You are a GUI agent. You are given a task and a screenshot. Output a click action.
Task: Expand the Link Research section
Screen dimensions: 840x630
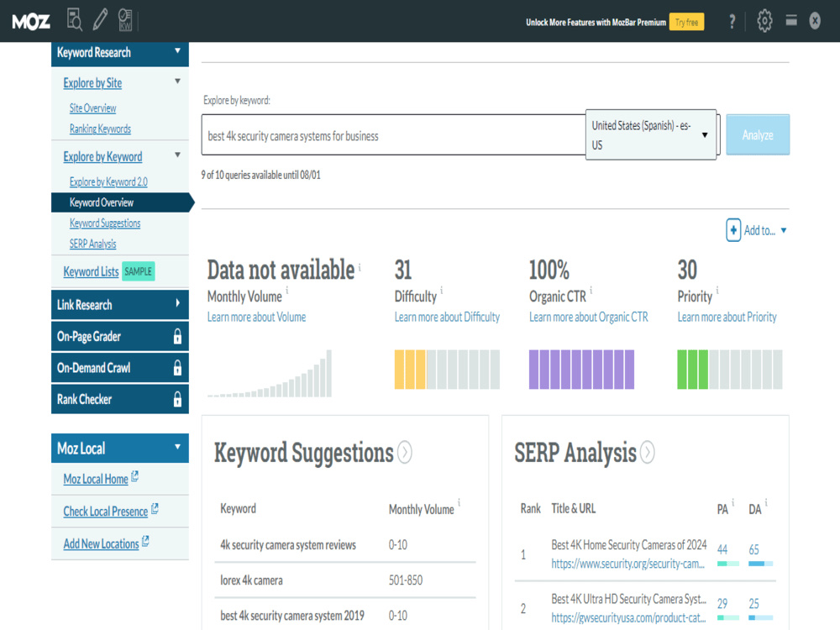(177, 303)
